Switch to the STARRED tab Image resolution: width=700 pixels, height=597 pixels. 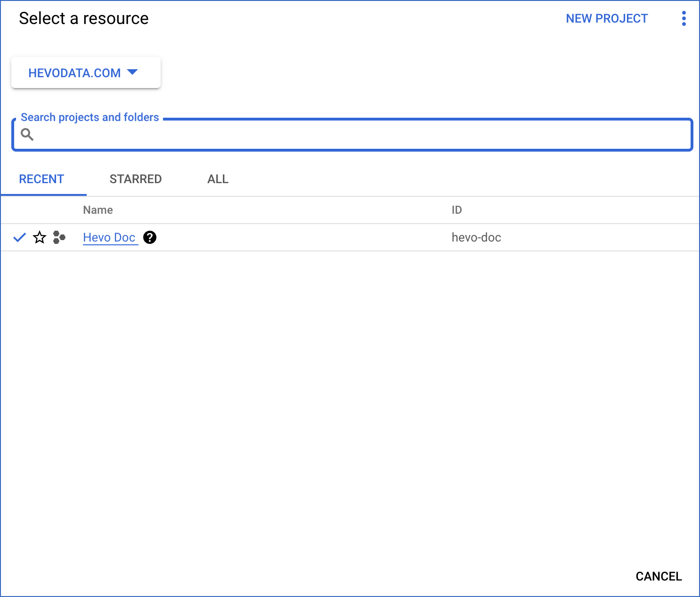click(x=136, y=179)
